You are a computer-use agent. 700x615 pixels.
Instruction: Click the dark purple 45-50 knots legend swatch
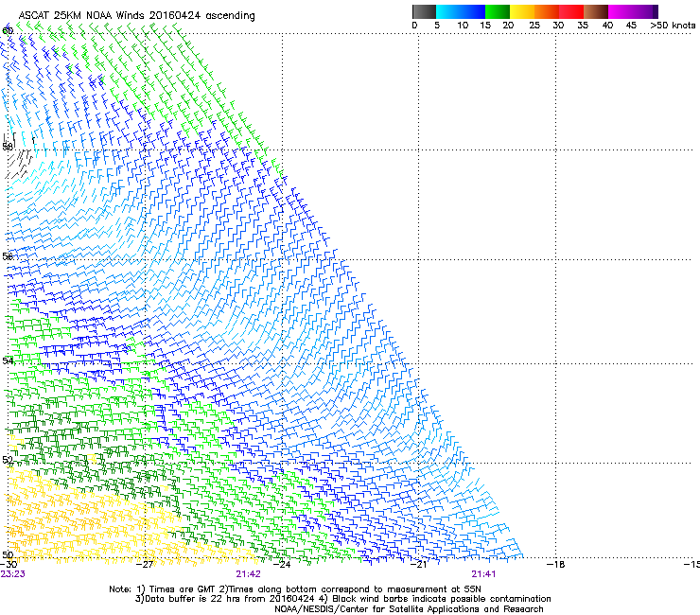[645, 11]
